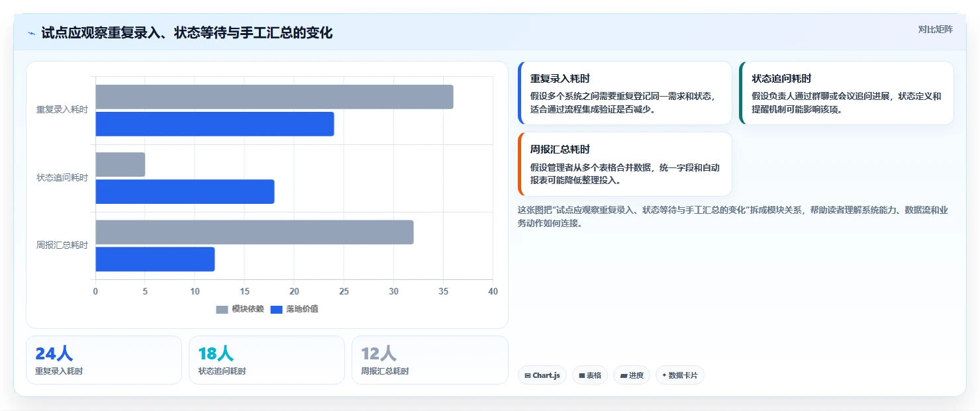
Task: Click the x-axis tick value 40
Action: (493, 291)
